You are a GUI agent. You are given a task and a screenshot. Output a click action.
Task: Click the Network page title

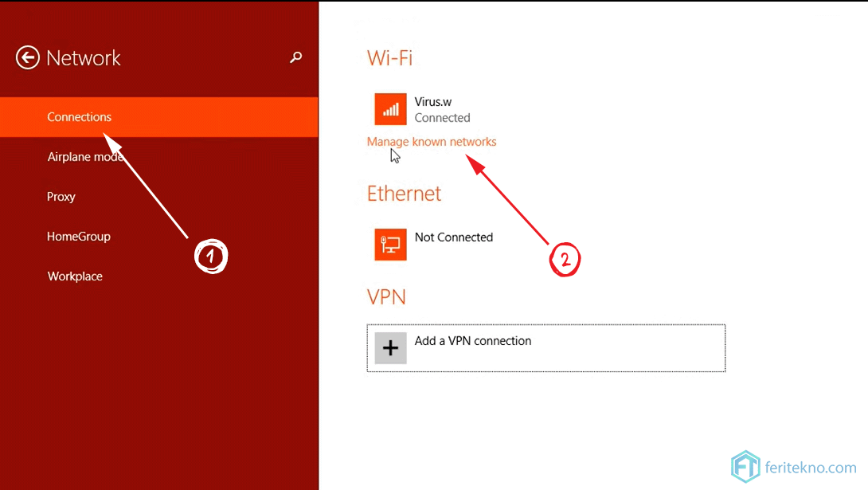[x=83, y=58]
